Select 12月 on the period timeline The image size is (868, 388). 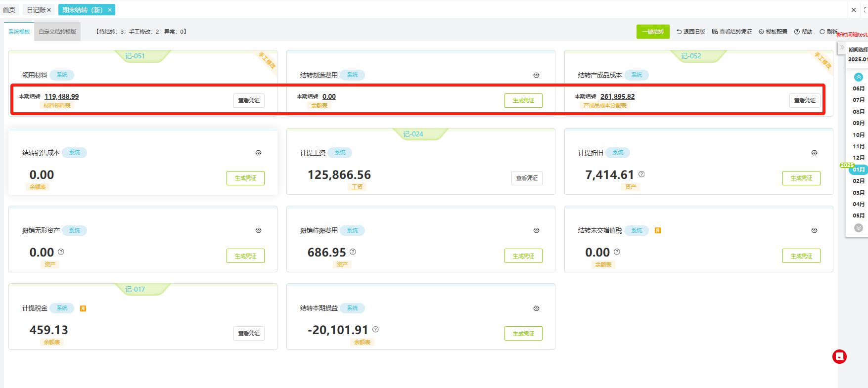coord(859,158)
